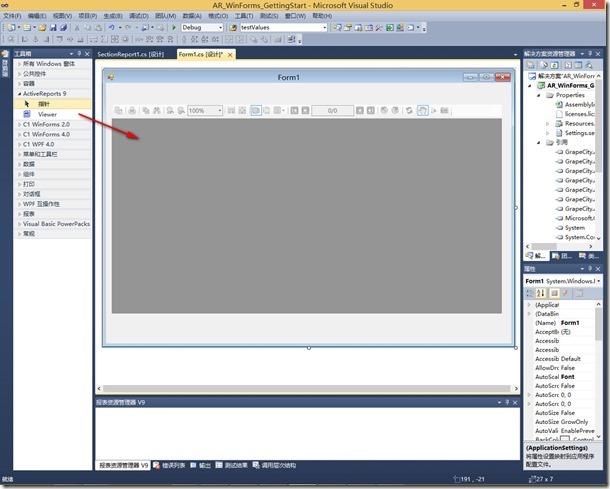610x489 pixels.
Task: Start debugging with the green play icon
Action: (174, 28)
